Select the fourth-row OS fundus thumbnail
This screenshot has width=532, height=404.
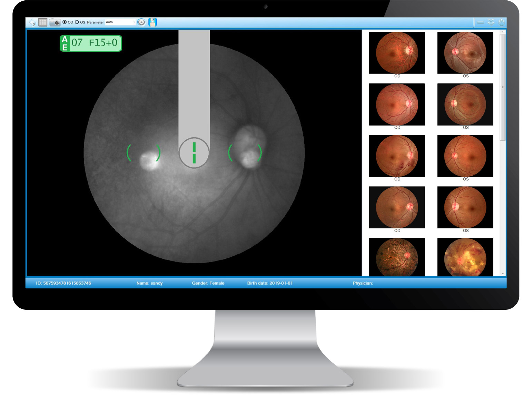click(465, 207)
